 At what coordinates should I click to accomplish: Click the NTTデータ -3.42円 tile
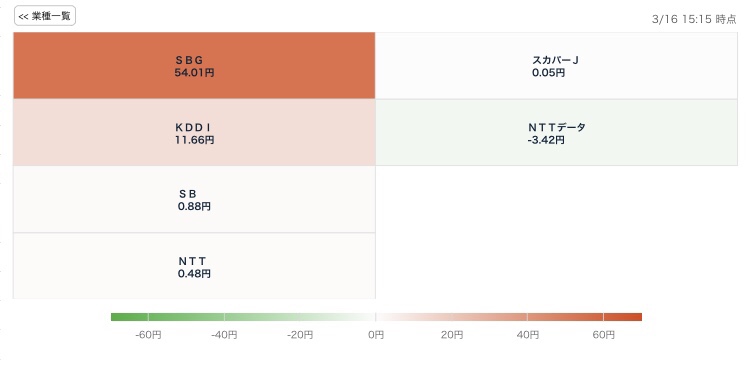[x=556, y=133]
